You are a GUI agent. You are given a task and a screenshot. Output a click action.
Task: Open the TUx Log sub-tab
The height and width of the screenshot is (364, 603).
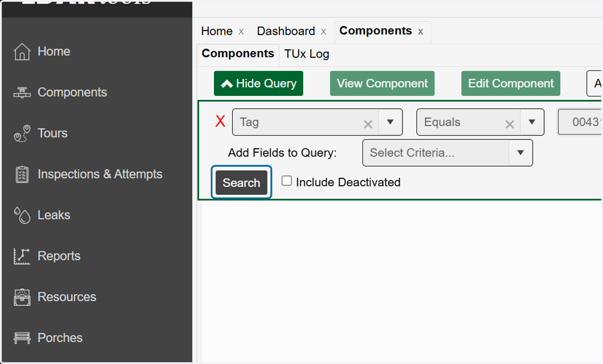pos(307,54)
